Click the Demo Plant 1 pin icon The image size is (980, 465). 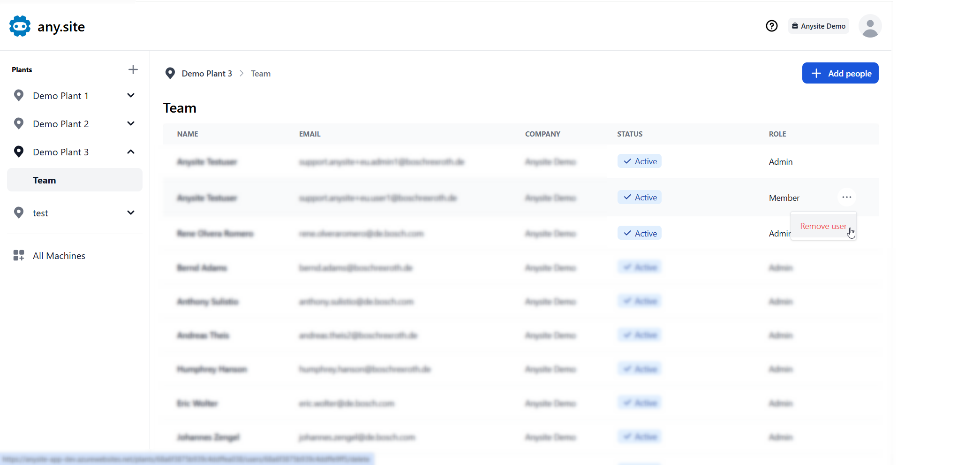coord(19,96)
